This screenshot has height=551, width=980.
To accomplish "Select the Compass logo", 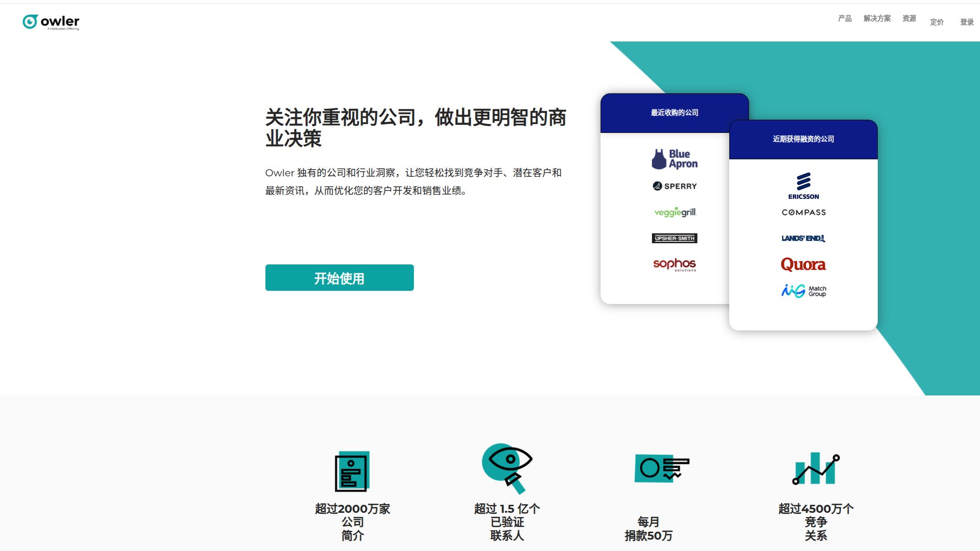I will pos(804,213).
